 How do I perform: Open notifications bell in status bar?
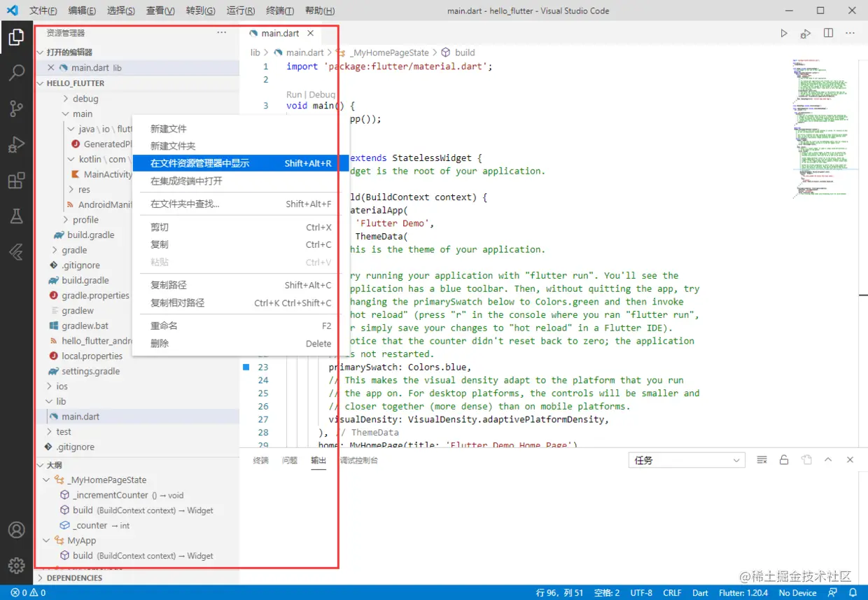[x=853, y=592]
